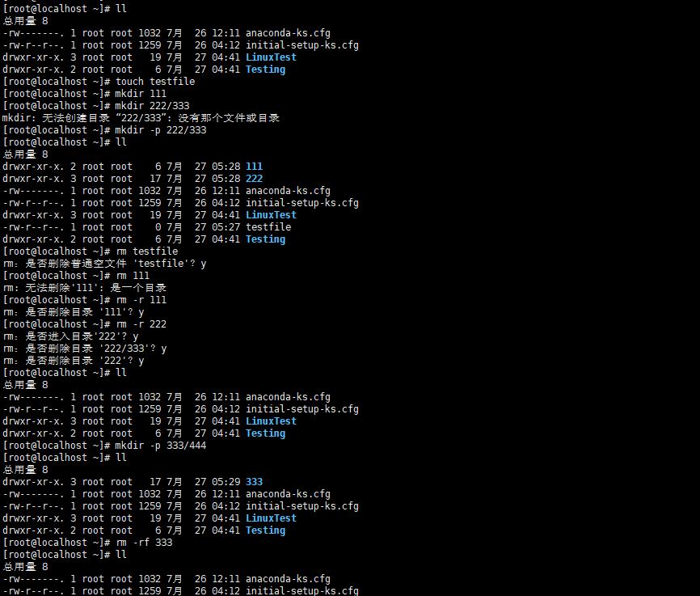
Task: Click the mkdir error message about 222/333
Action: pos(141,118)
